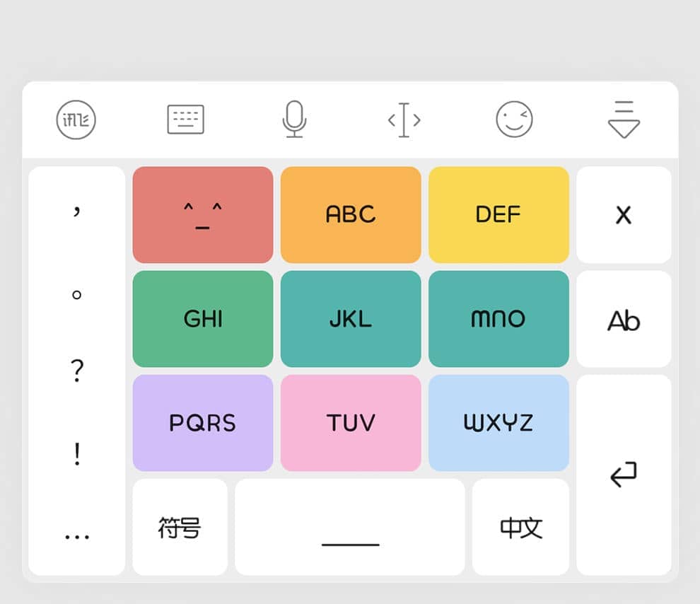Open the 符号 symbols panel
The height and width of the screenshot is (604, 700).
180,527
